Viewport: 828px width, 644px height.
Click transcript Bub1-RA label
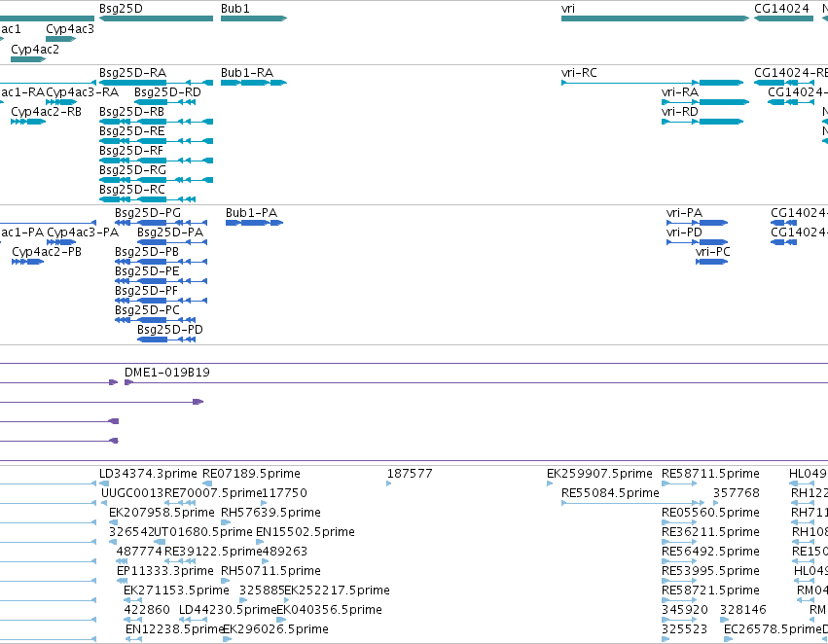click(x=247, y=73)
